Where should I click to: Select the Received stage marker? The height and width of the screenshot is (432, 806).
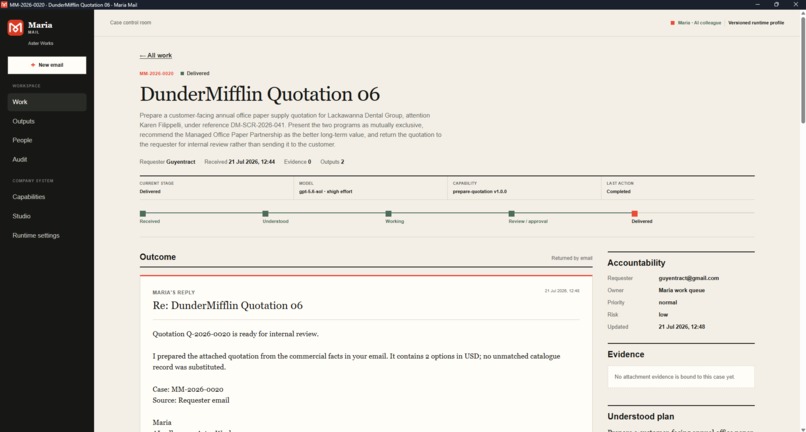(x=143, y=213)
